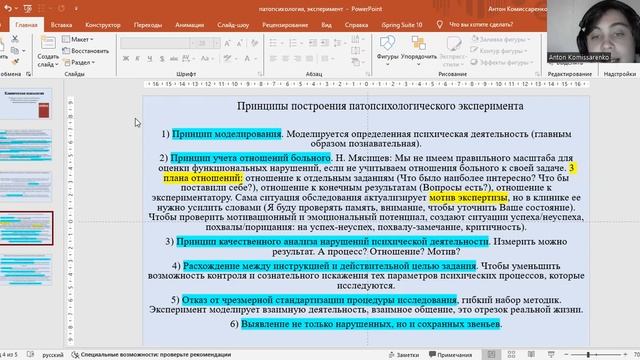Open the Конструктор ribbon tab

click(103, 25)
